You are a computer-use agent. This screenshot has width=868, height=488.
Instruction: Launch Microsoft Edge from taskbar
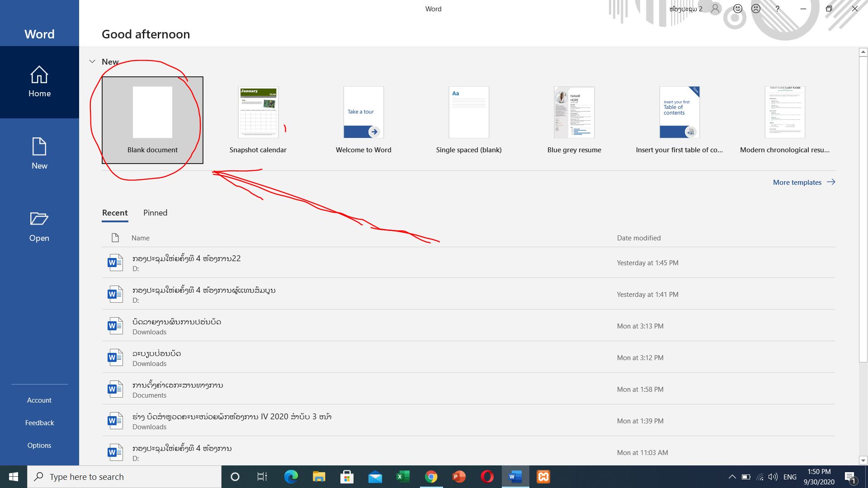tap(291, 477)
